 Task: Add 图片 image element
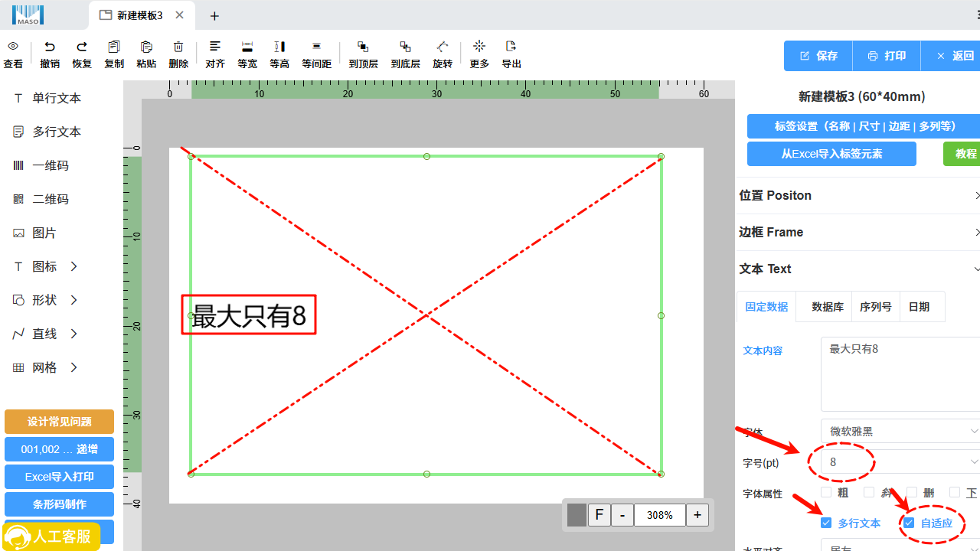click(35, 233)
